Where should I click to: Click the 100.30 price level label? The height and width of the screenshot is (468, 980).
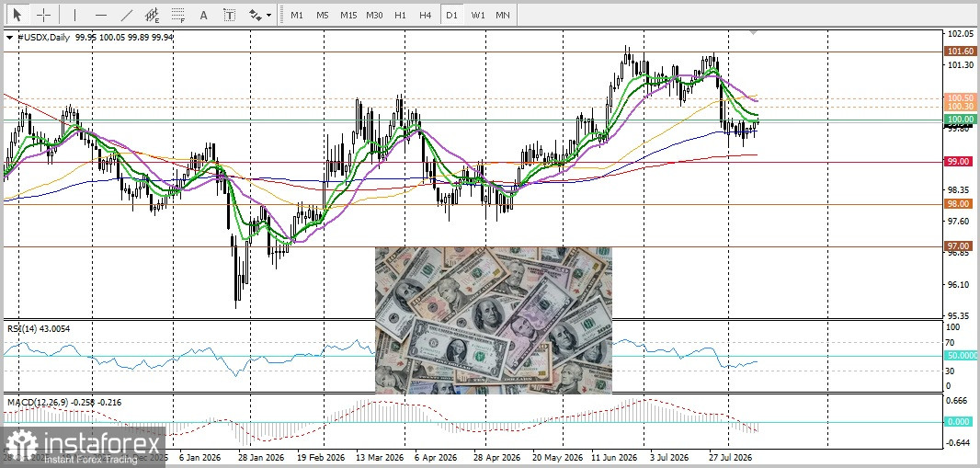[961, 107]
